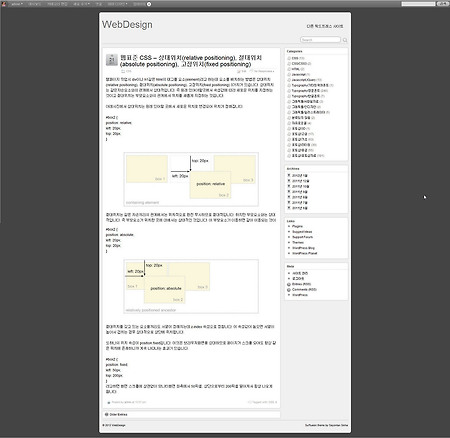450x438 pixels.
Task: Open the Comments (RSS) feed
Action: pyautogui.click(x=304, y=290)
